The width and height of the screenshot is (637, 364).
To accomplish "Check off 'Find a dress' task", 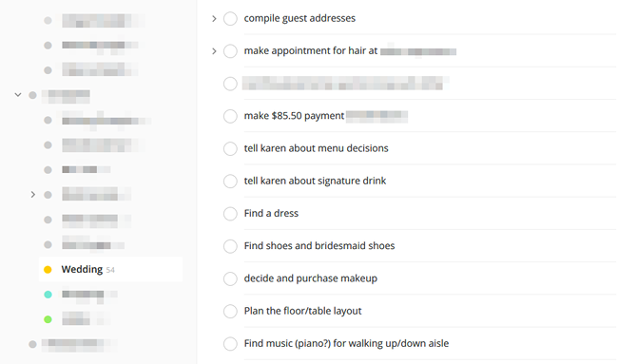I will [230, 214].
